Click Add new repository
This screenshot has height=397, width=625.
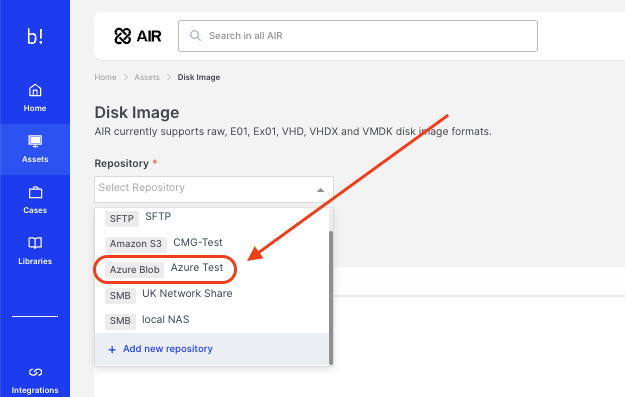(212, 349)
